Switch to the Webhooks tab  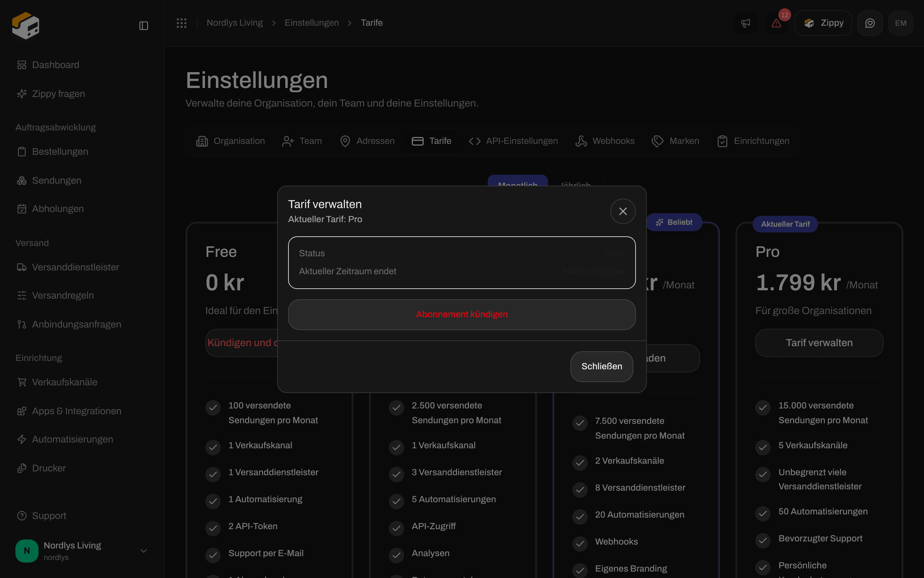pyautogui.click(x=605, y=141)
